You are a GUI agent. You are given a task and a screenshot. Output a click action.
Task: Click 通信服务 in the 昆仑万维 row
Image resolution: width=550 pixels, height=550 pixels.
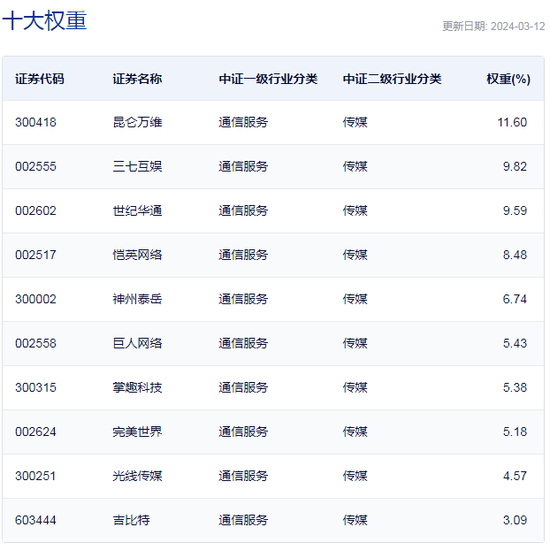243,122
